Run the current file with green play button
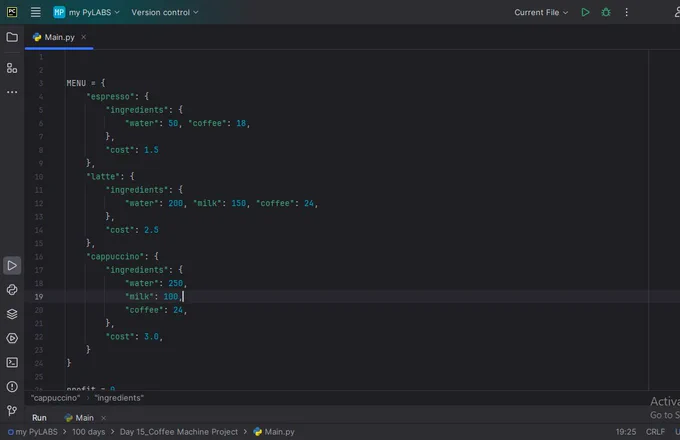 585,12
